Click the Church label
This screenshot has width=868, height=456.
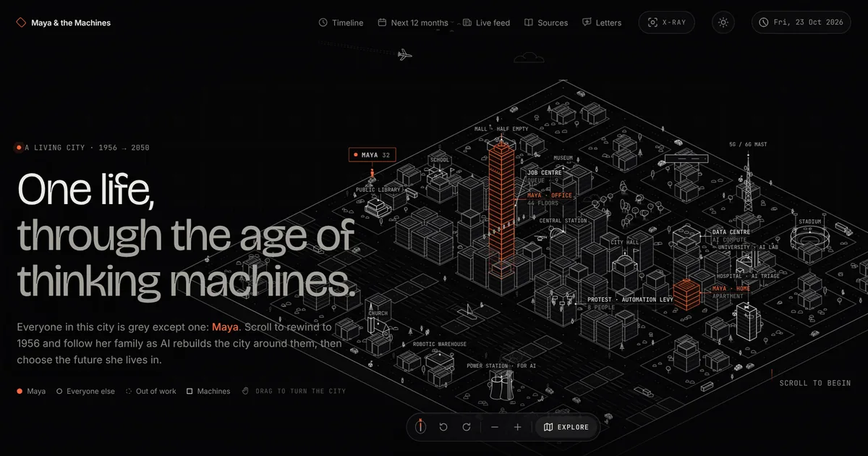pyautogui.click(x=378, y=313)
